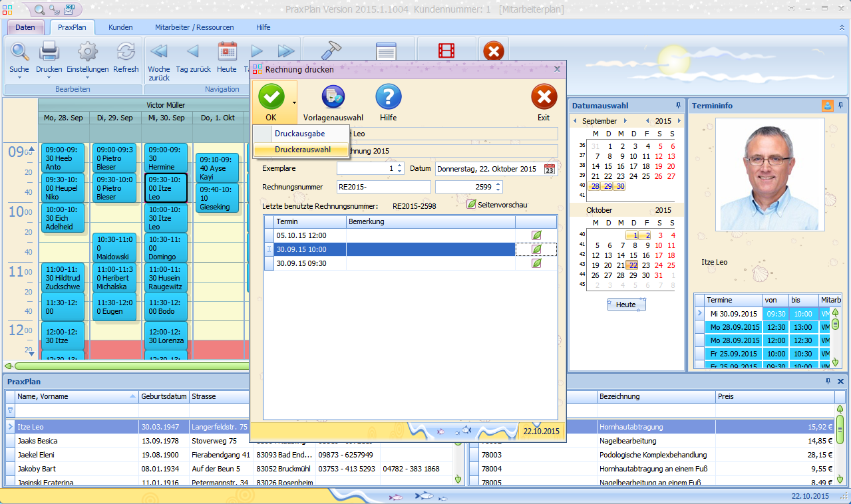The image size is (851, 504).
Task: Choose Druckerauswahl from the OK menu
Action: point(301,150)
